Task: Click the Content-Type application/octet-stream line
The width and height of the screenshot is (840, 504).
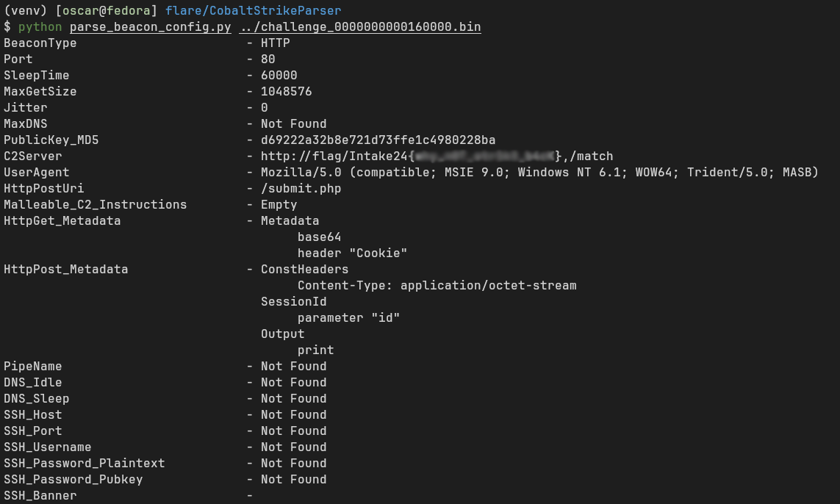Action: click(x=437, y=285)
